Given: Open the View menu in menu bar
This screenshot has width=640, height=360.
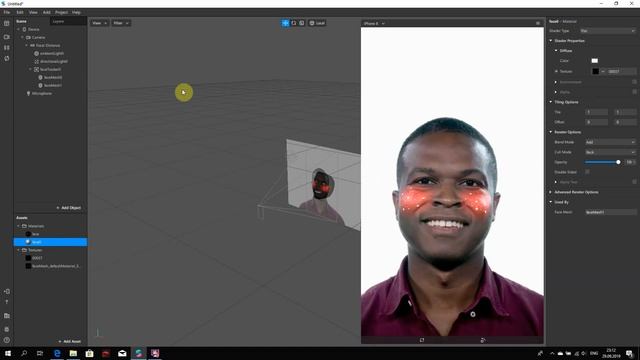Looking at the screenshot, I should pyautogui.click(x=33, y=12).
